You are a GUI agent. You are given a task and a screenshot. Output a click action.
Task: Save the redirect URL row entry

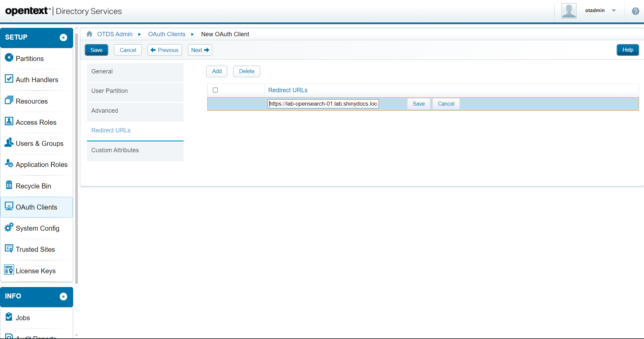coord(418,104)
